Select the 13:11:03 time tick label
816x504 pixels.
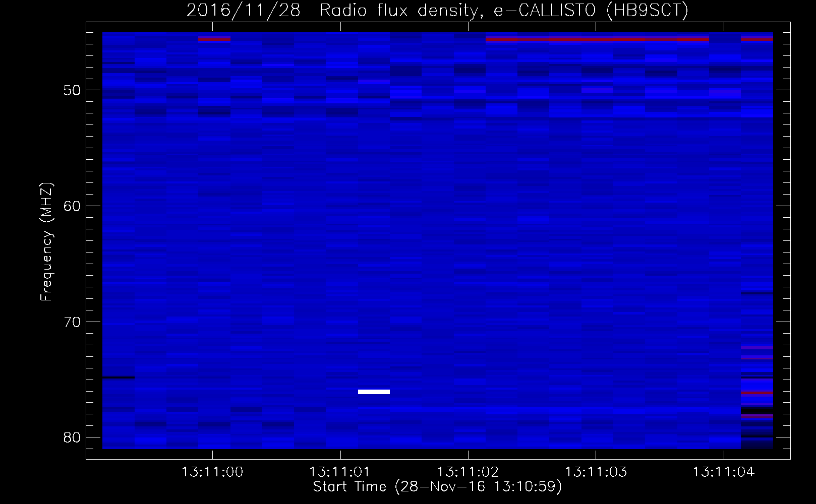[596, 472]
